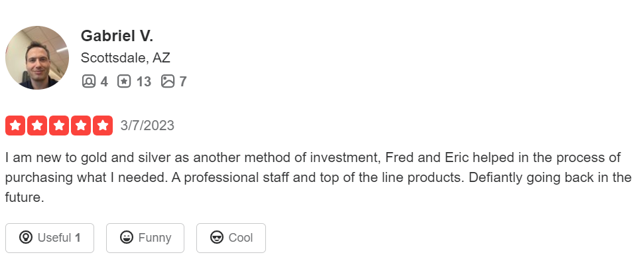Click the review date 3/7/2023
Viewport: 644px width, 261px height.
pos(147,126)
